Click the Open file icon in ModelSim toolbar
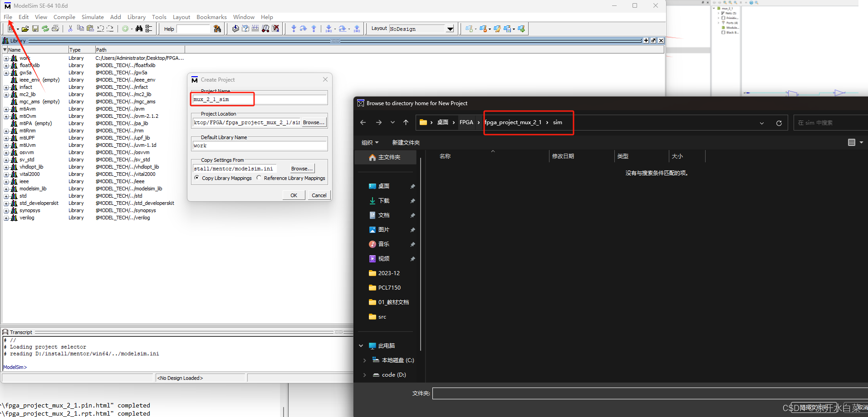 point(25,29)
